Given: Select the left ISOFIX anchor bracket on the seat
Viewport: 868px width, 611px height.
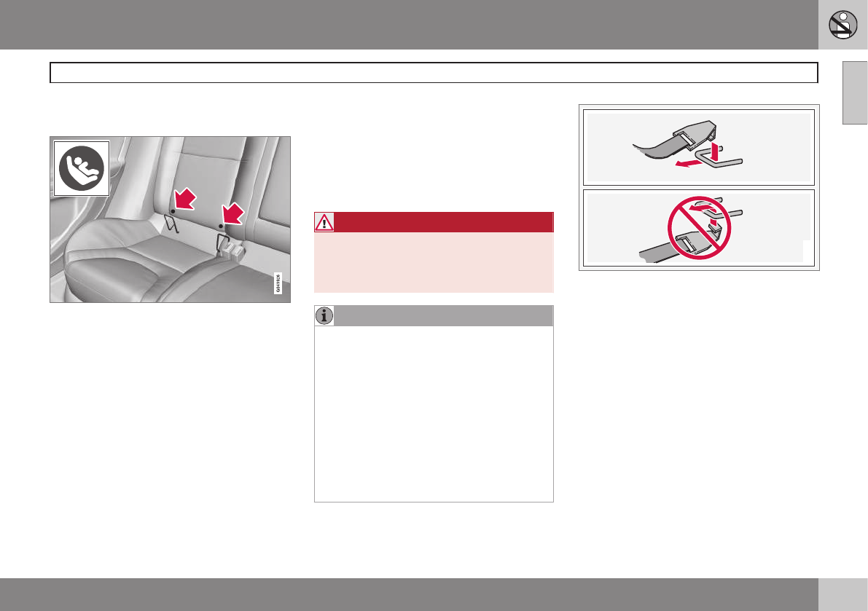Looking at the screenshot, I should click(171, 224).
